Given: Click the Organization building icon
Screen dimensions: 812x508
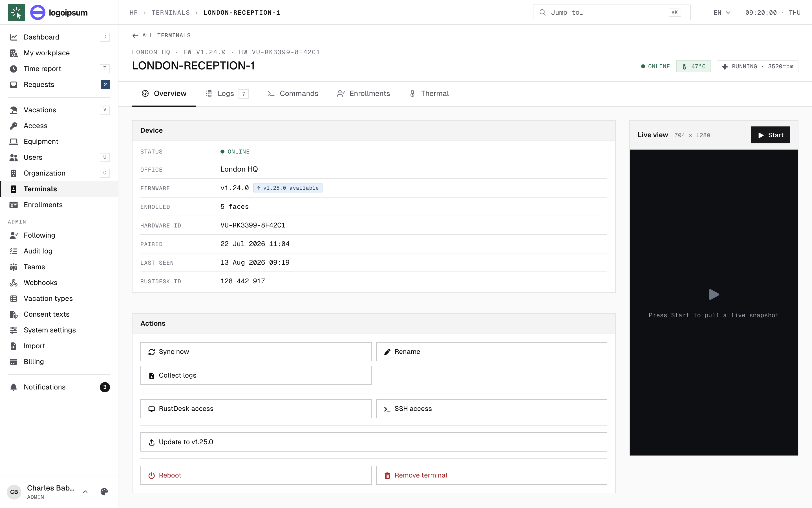Looking at the screenshot, I should tap(14, 173).
